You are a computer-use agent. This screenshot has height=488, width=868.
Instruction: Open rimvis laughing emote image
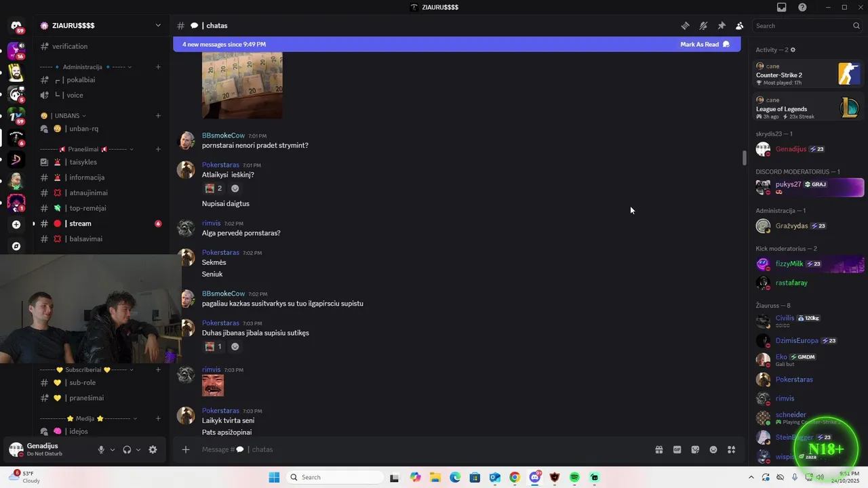pos(213,386)
